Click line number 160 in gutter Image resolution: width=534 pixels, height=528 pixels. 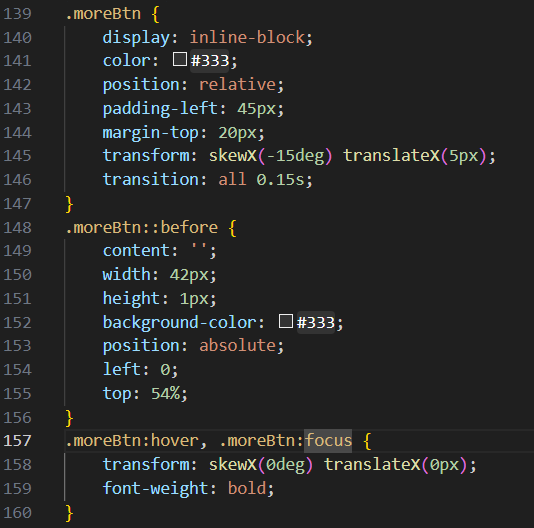coord(17,513)
